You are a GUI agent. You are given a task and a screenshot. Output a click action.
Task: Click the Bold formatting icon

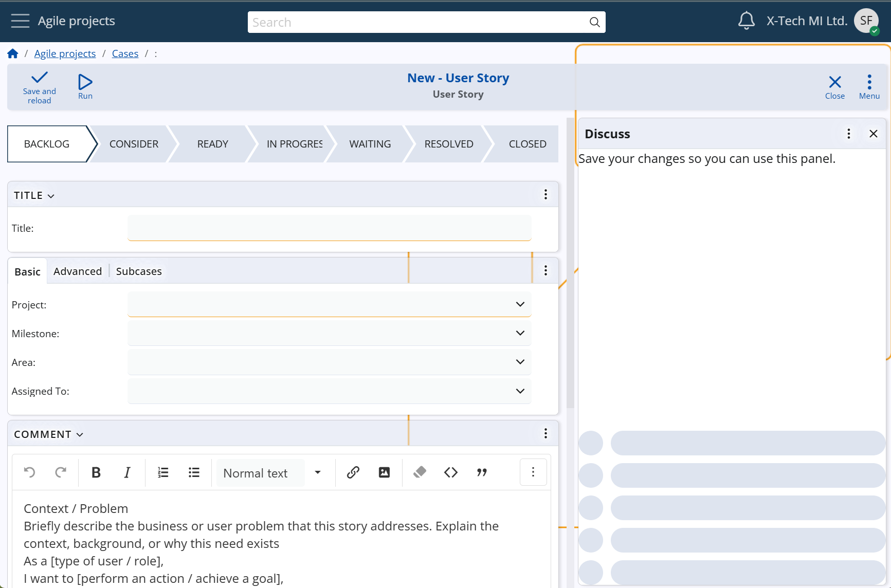point(96,472)
